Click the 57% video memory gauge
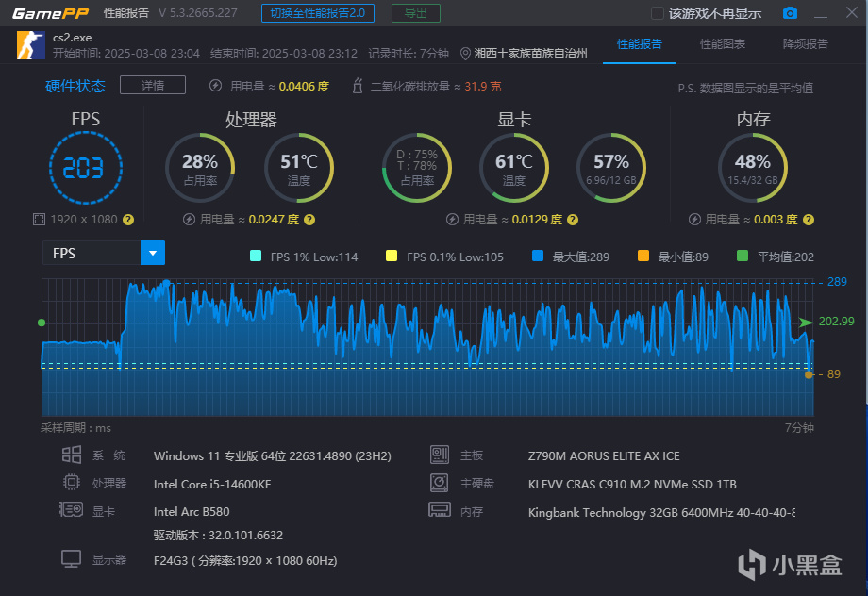This screenshot has width=868, height=596. 611,168
